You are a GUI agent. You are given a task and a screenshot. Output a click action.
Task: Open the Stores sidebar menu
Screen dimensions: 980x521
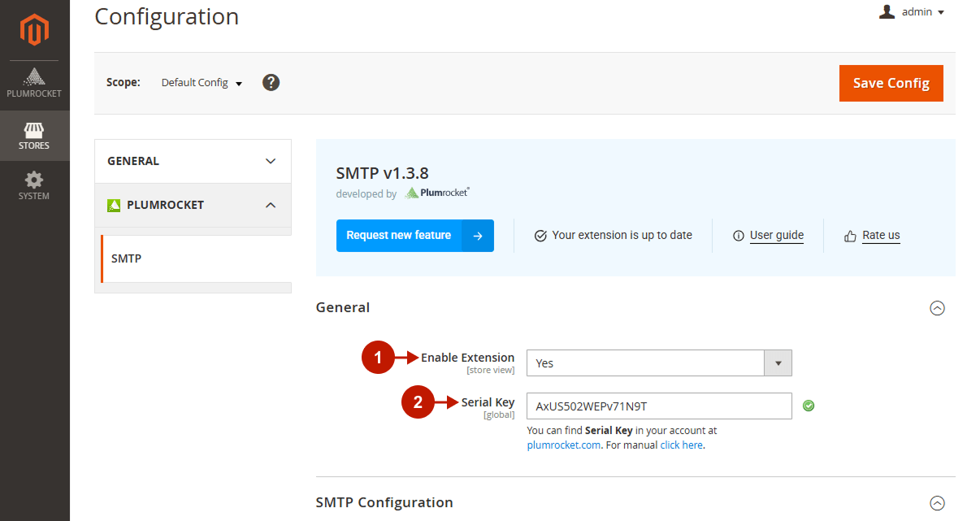[x=34, y=136]
